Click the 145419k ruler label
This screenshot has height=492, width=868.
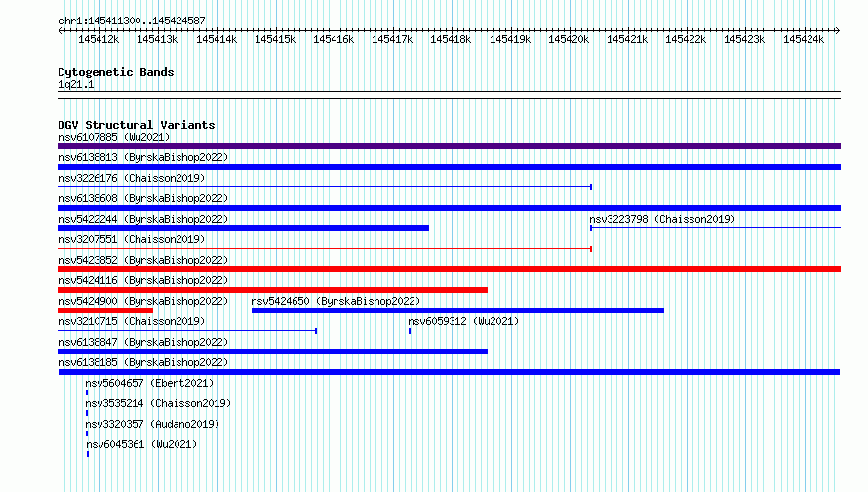tap(510, 39)
